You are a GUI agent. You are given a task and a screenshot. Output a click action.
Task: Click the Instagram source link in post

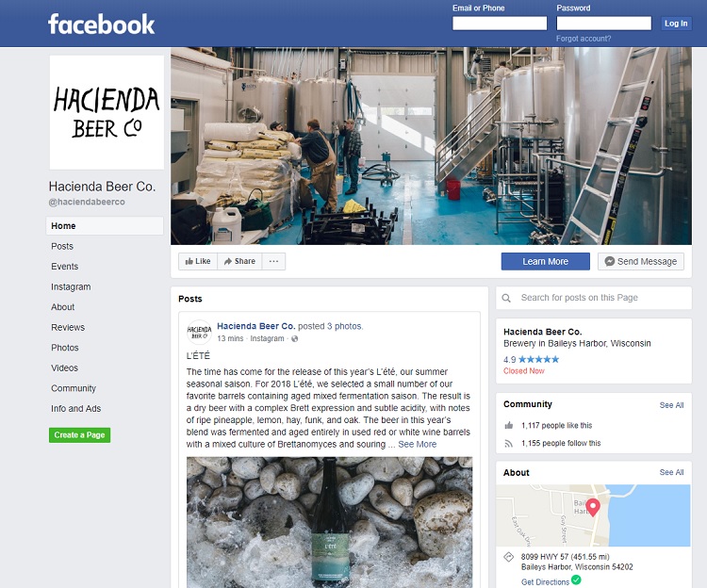(267, 339)
